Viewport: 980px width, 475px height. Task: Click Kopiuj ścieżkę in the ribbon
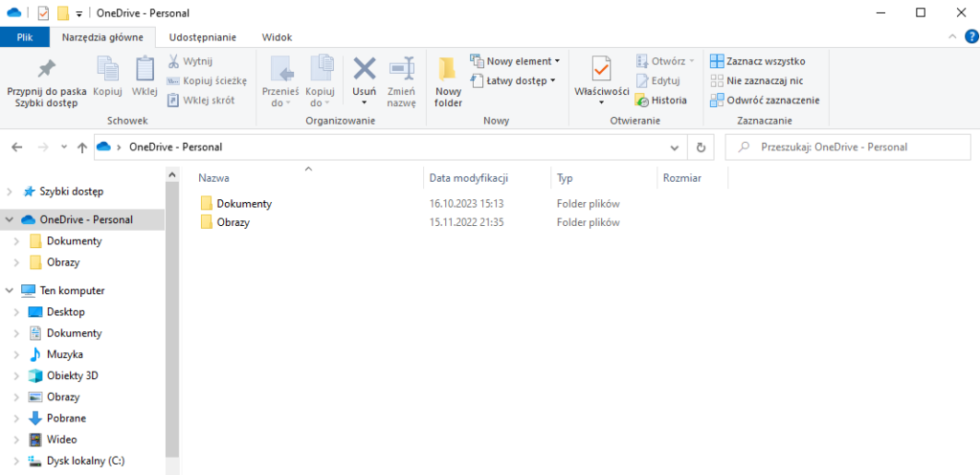[207, 80]
